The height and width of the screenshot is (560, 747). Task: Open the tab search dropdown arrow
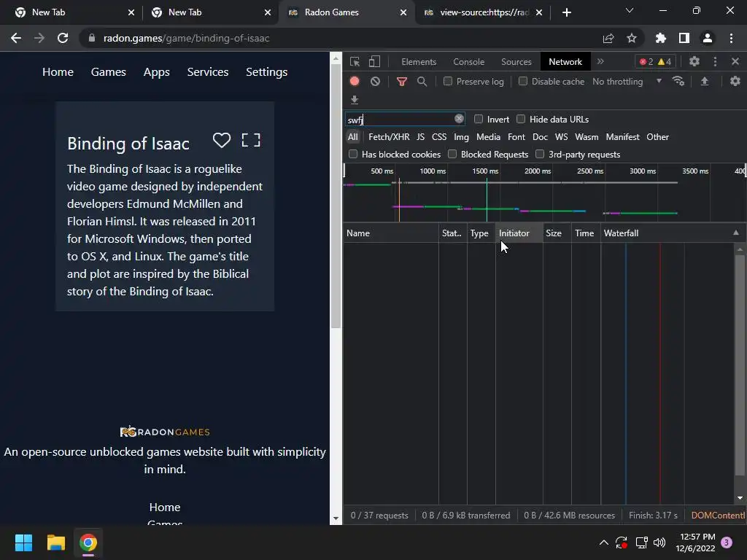[x=630, y=10]
